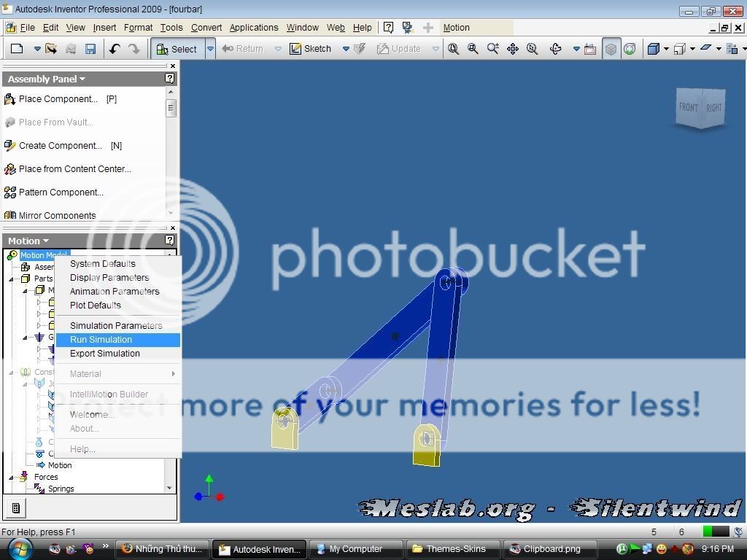Toggle the Select mode button
This screenshot has height=560, width=747.
tap(178, 49)
